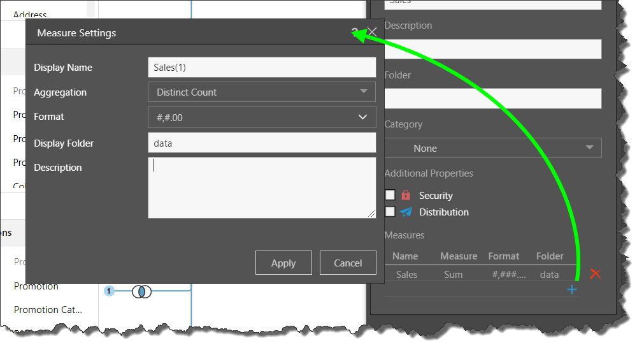The height and width of the screenshot is (350, 644).
Task: Delete the Sales measure with red X
Action: tap(595, 274)
